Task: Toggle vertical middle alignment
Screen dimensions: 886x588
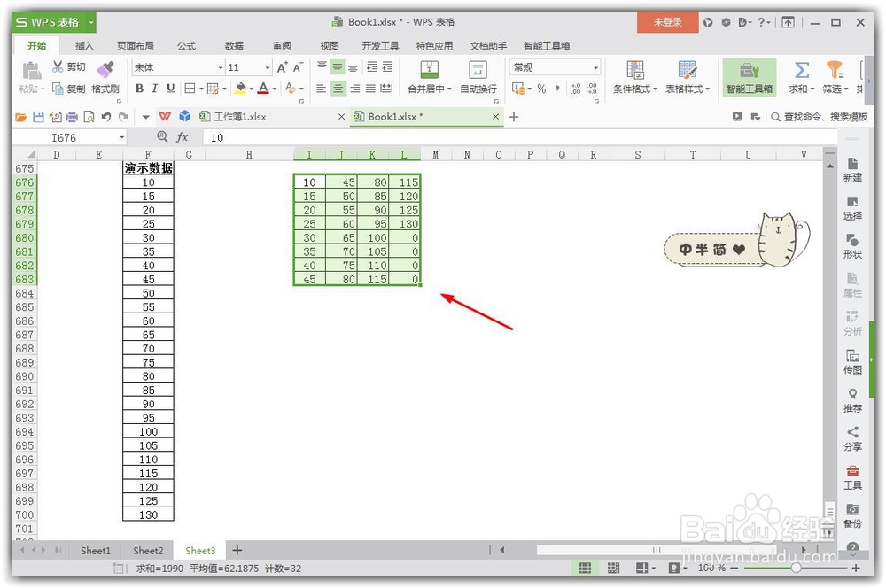Action: point(338,66)
